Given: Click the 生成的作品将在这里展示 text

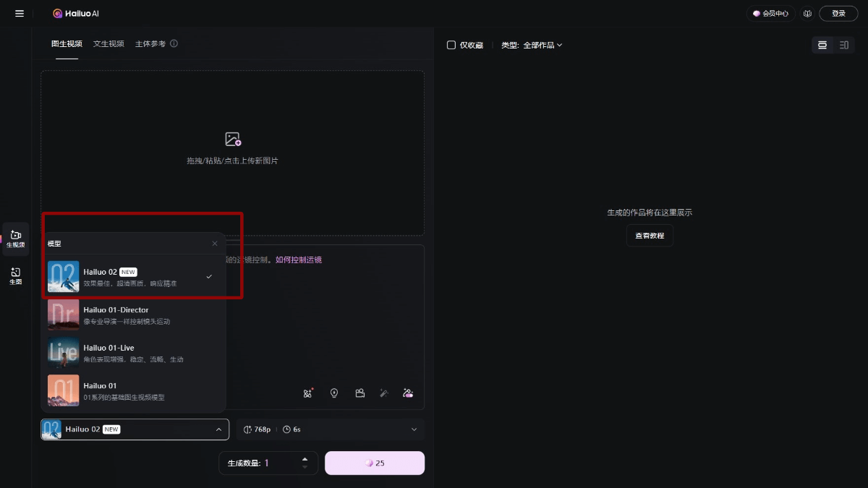Looking at the screenshot, I should [650, 213].
